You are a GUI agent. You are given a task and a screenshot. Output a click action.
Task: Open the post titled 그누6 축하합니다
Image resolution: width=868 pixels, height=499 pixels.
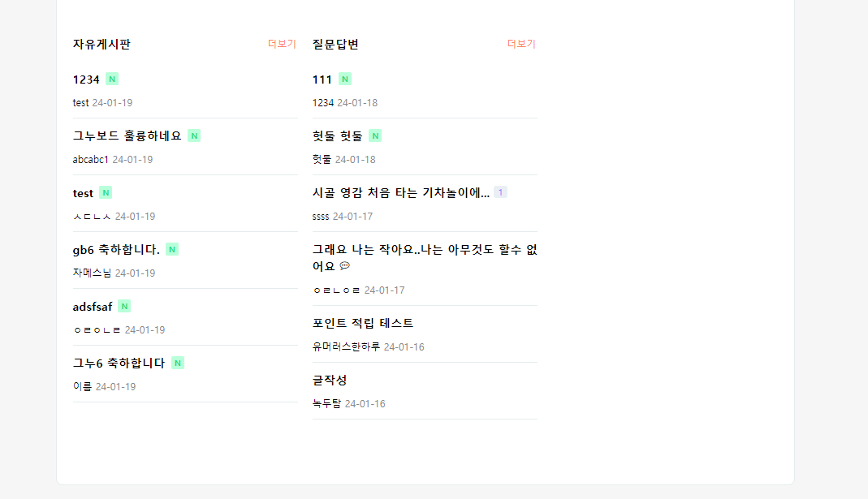119,363
